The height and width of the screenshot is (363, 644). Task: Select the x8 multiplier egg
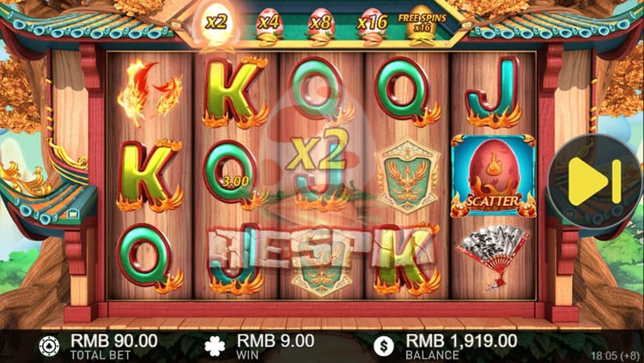(321, 24)
